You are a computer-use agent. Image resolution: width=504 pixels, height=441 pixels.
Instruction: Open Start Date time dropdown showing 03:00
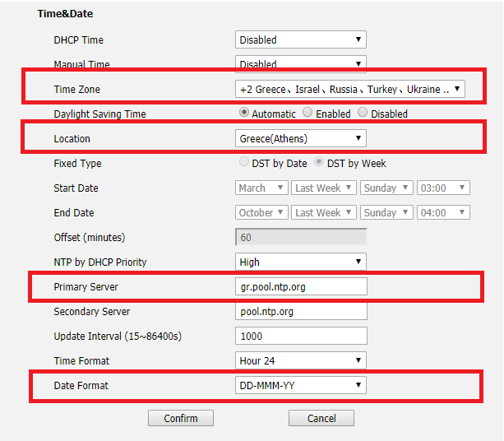[443, 188]
